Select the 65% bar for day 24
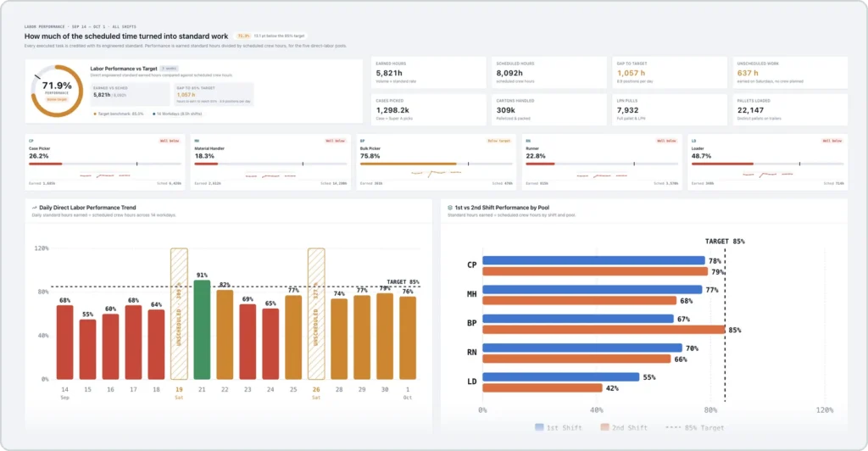868x451 pixels. point(270,344)
